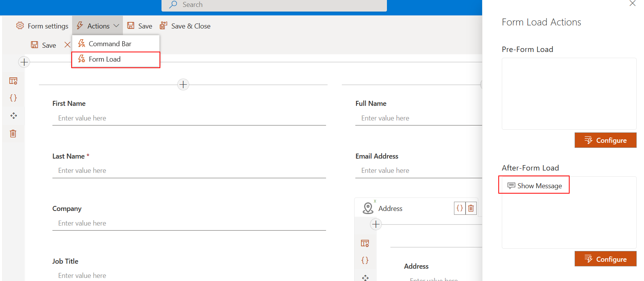The image size is (644, 281).
Task: Click the Search box at the top
Action: click(274, 5)
